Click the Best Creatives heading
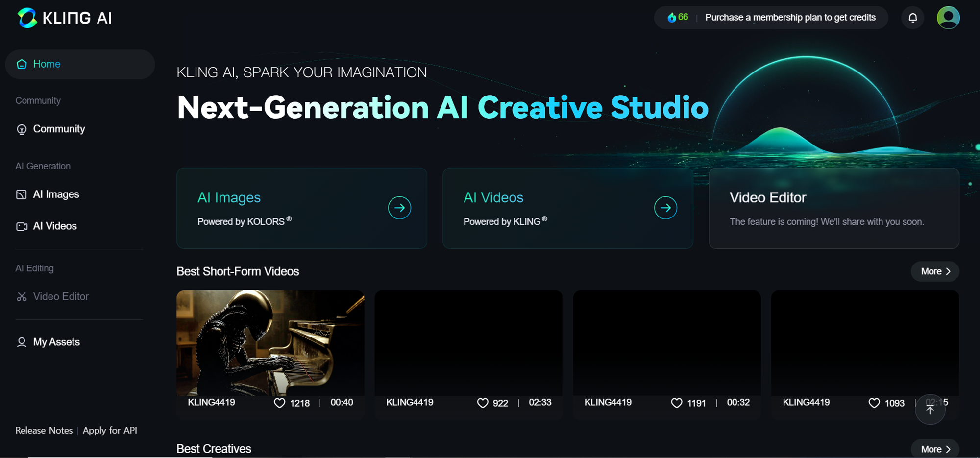The image size is (980, 458). (214, 449)
